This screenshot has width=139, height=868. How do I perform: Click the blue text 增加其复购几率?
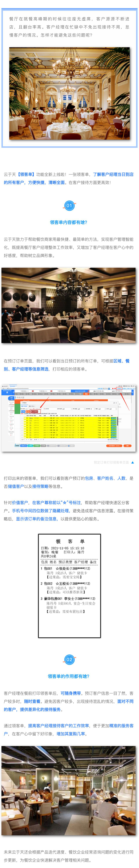click(x=71, y=734)
